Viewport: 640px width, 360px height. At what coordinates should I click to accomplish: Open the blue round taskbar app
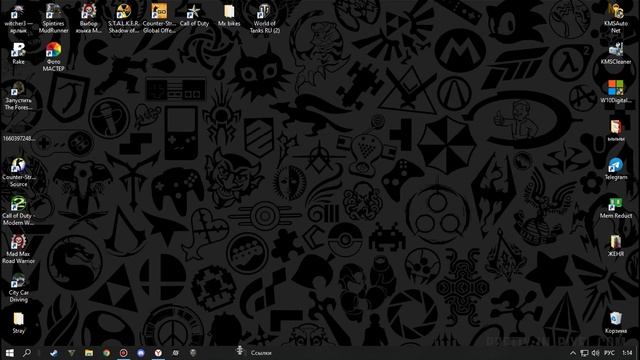141,353
